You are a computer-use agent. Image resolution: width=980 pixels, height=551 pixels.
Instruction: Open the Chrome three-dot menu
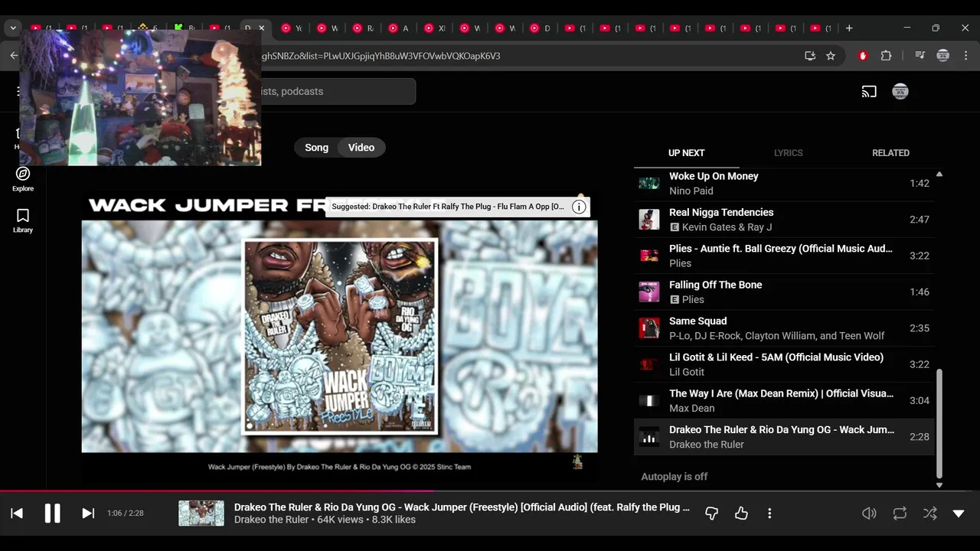(966, 56)
